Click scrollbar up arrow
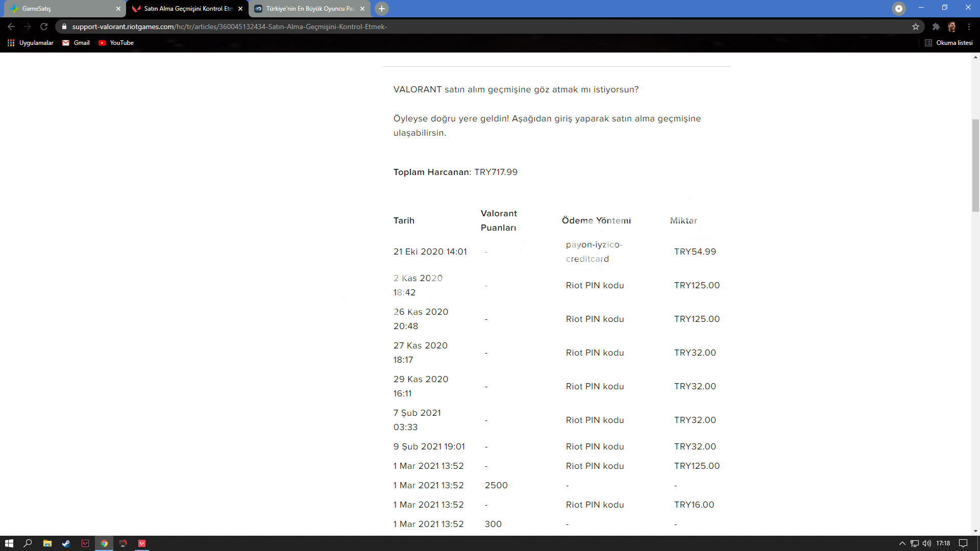 coord(975,57)
